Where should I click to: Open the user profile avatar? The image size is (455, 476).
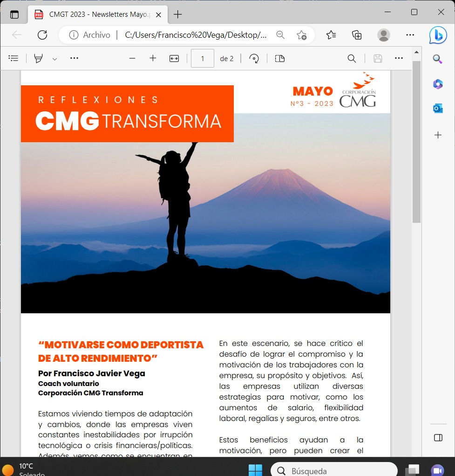coord(383,35)
